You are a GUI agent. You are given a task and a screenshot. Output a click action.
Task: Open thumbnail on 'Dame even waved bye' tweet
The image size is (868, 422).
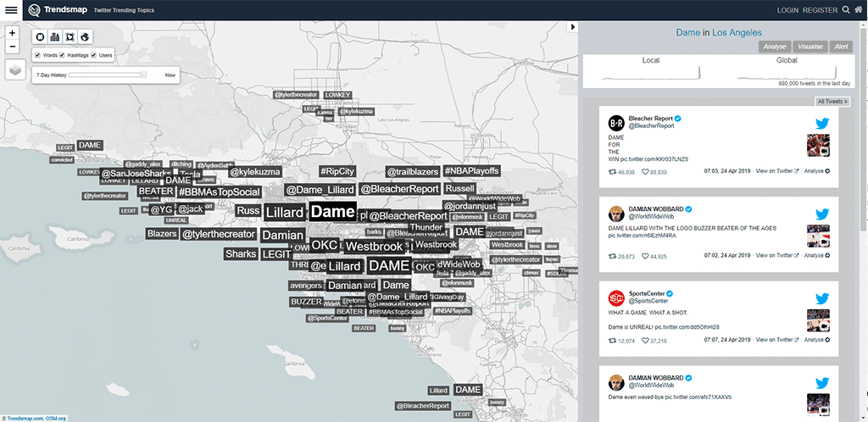(818, 404)
